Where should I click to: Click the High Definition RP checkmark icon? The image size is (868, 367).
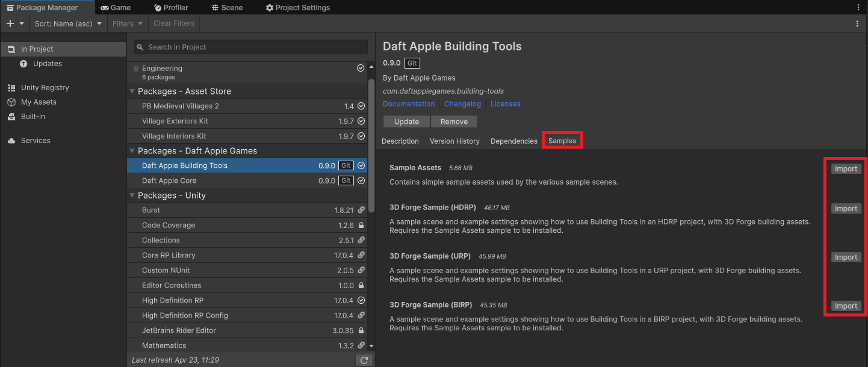click(361, 300)
